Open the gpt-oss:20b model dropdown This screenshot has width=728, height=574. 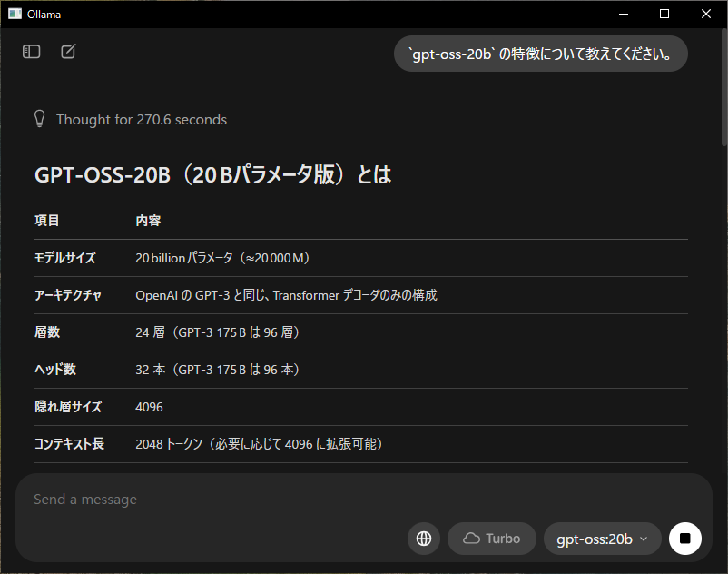[x=602, y=539]
